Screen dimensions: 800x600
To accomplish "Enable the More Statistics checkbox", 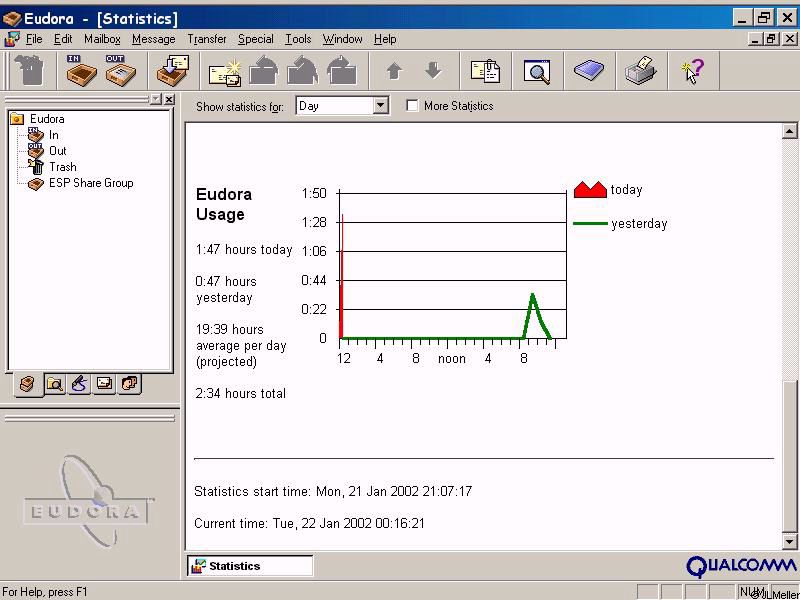I will 412,106.
